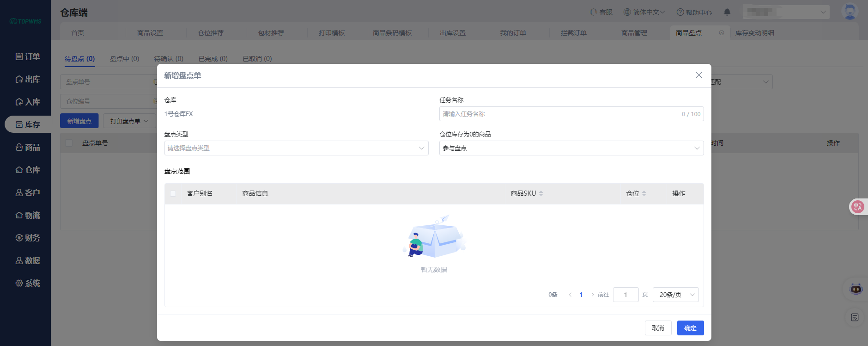Switch to the 已完成 (0) tab
The width and height of the screenshot is (868, 346).
tap(213, 59)
